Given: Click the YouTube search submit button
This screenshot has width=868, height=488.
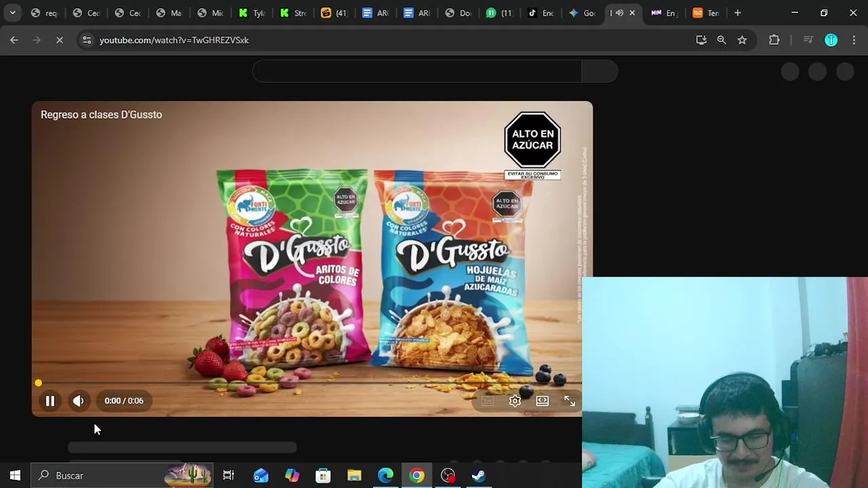Looking at the screenshot, I should pyautogui.click(x=599, y=71).
